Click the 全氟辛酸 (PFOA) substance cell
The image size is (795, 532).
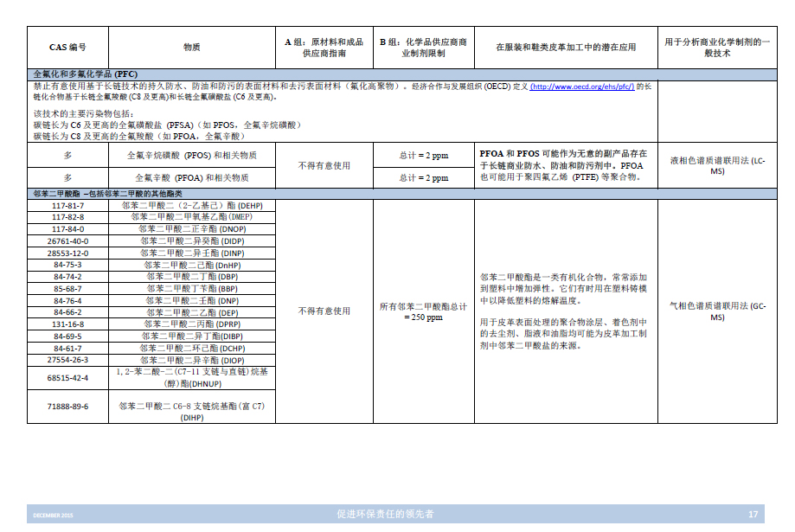[x=191, y=177]
